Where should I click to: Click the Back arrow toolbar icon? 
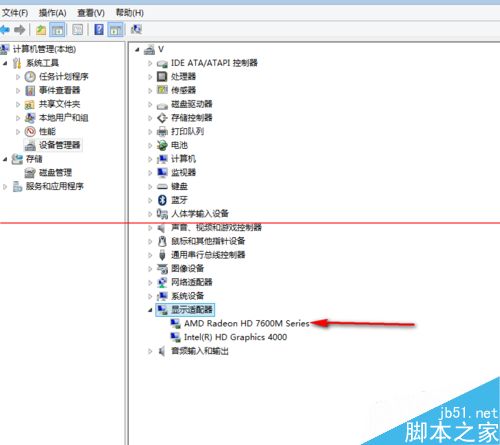tap(5, 30)
